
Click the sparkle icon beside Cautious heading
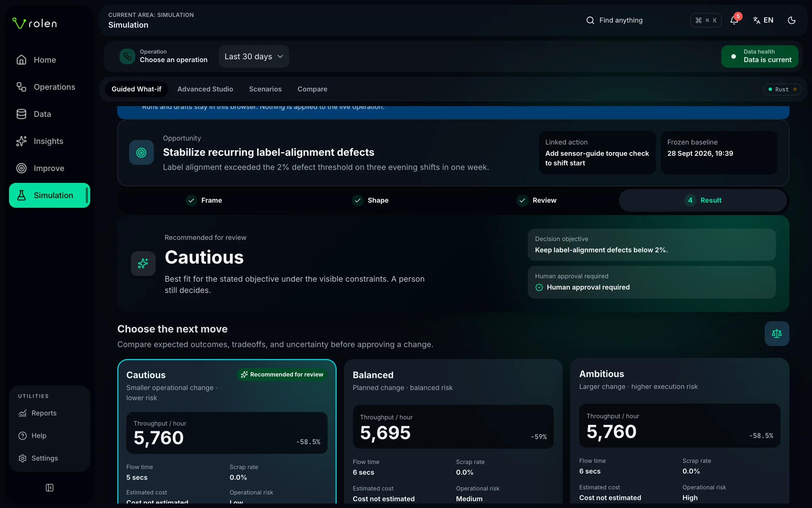tap(143, 263)
